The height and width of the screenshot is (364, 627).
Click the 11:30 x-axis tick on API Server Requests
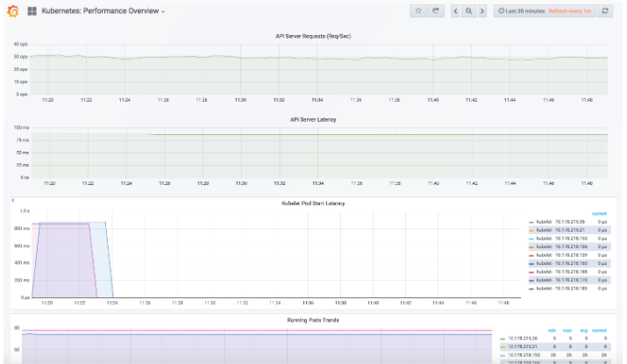pyautogui.click(x=240, y=100)
